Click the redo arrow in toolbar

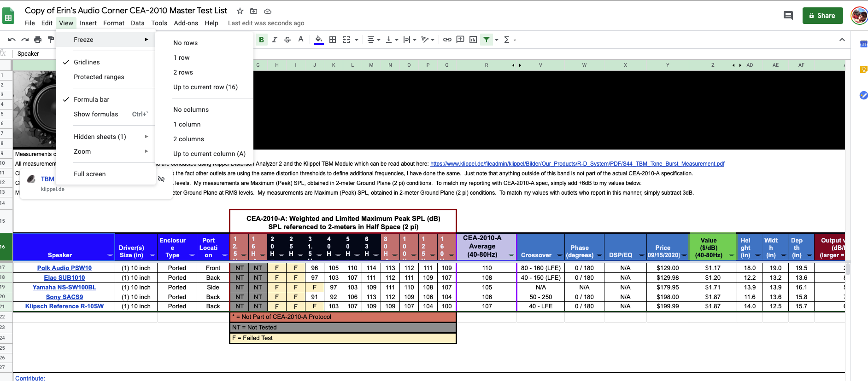[25, 40]
